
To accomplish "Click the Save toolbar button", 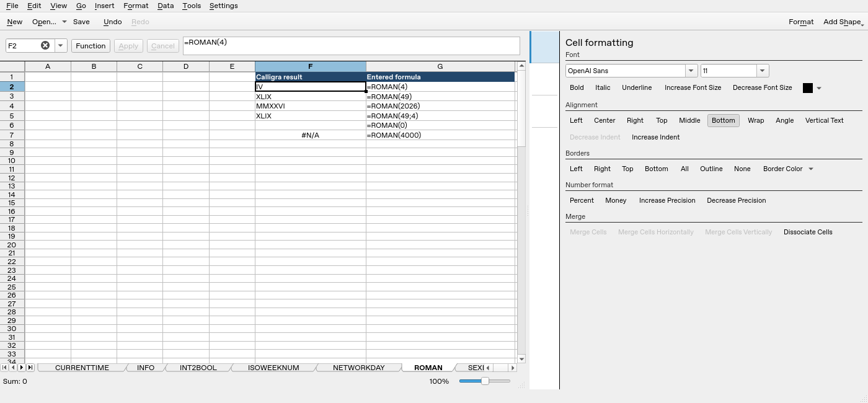I will click(81, 22).
